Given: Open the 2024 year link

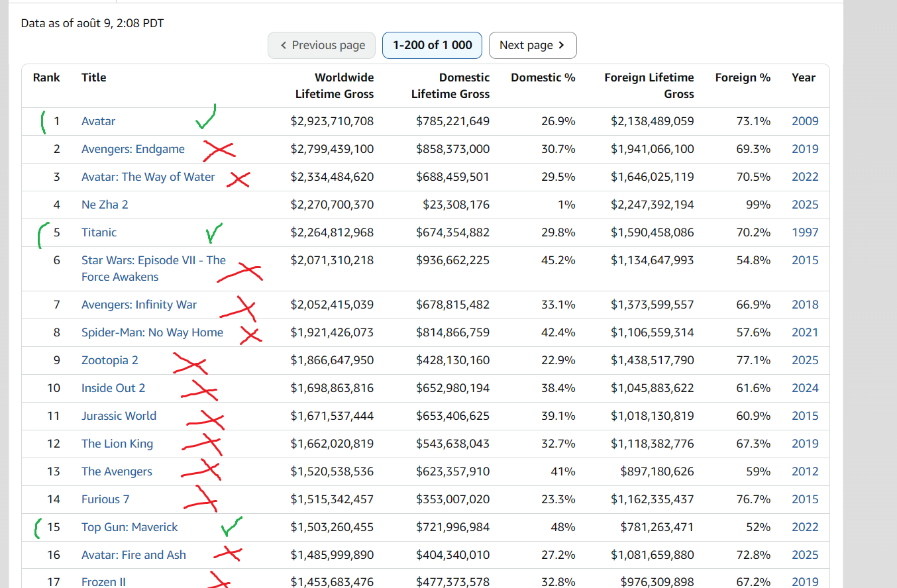Looking at the screenshot, I should click(805, 388).
